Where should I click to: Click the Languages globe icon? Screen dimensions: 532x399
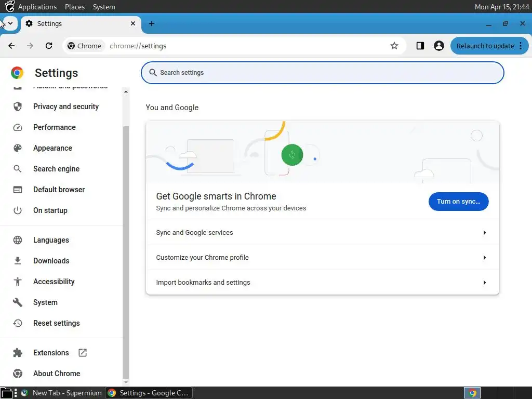[18, 240]
